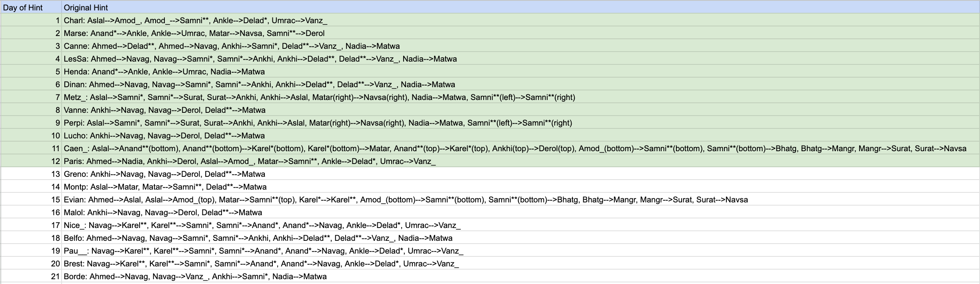Screen dimensions: 980x284
Task: Select day number cell 7
Action: pyautogui.click(x=31, y=97)
